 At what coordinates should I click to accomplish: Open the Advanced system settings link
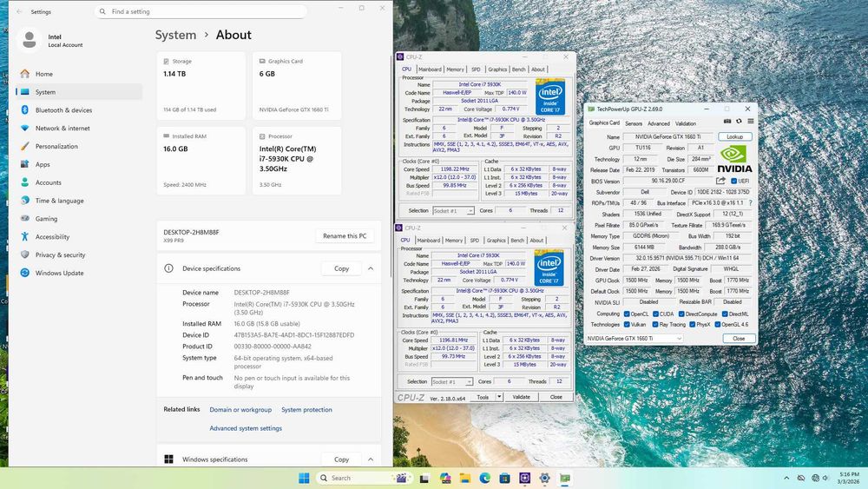pos(246,428)
